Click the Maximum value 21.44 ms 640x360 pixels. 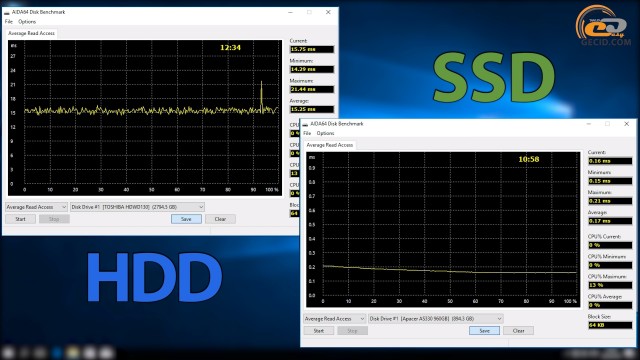pyautogui.click(x=312, y=89)
